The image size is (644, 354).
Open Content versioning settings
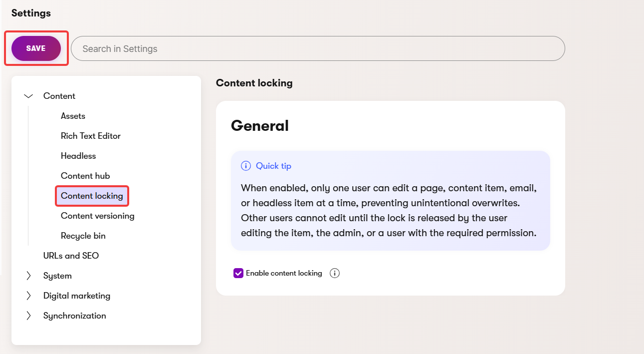[x=98, y=216]
